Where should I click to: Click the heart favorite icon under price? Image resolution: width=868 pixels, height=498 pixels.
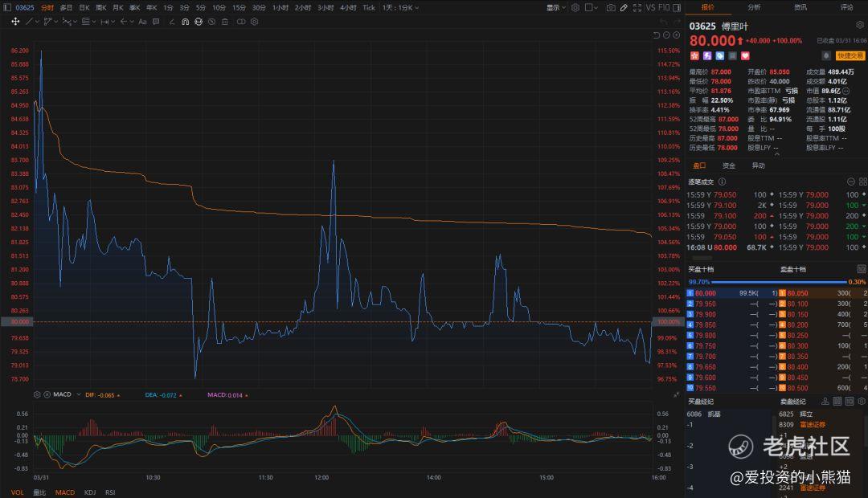[745, 55]
